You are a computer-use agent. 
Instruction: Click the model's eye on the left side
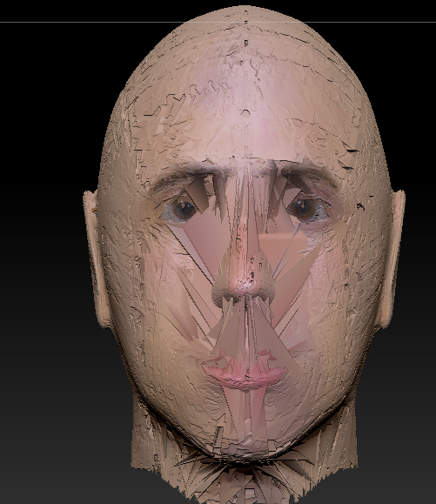click(x=180, y=210)
